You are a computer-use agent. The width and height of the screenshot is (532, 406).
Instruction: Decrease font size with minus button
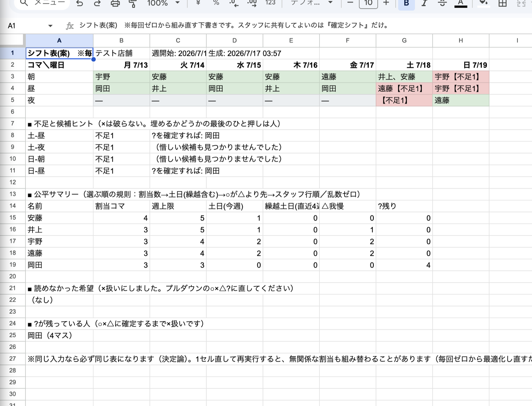pyautogui.click(x=350, y=3)
